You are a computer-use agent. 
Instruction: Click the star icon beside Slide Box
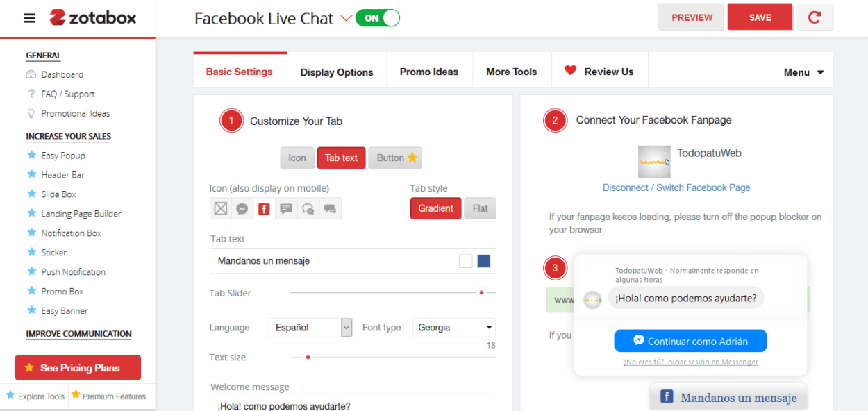31,194
